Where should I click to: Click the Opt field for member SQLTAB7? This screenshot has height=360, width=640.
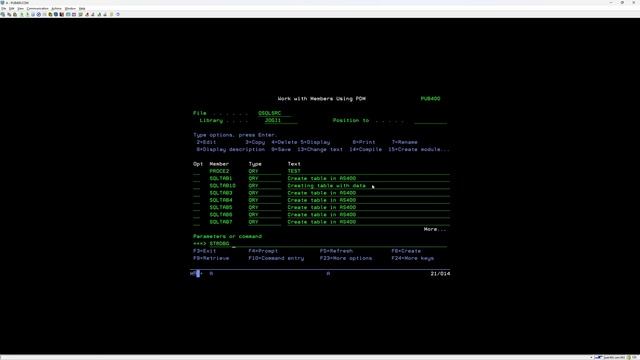coord(196,222)
